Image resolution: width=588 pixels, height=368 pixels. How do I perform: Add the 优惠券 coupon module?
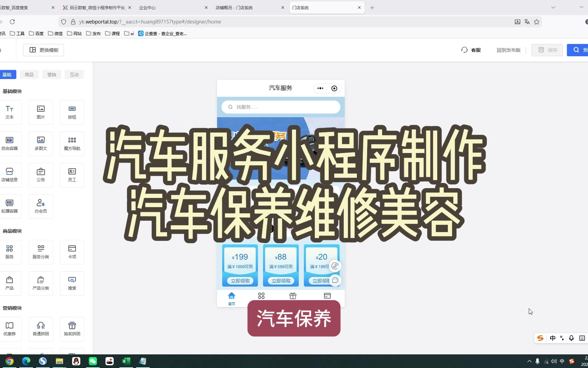coord(10,329)
